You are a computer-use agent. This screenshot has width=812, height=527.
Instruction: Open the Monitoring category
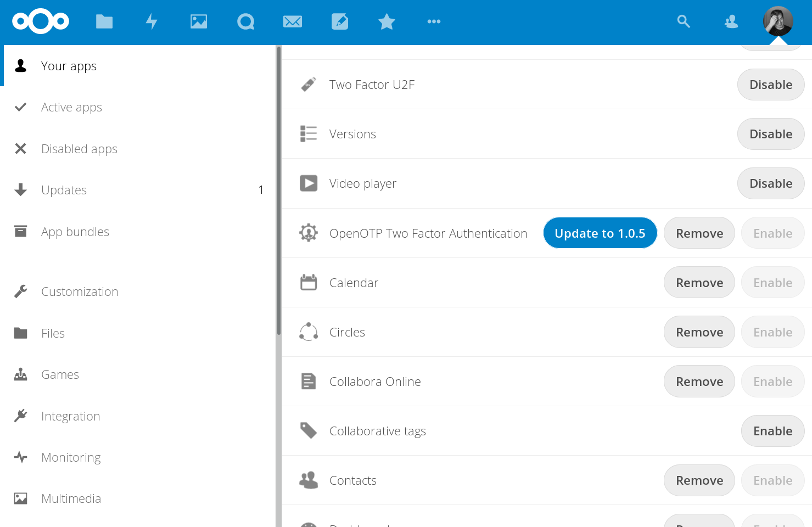(137, 457)
